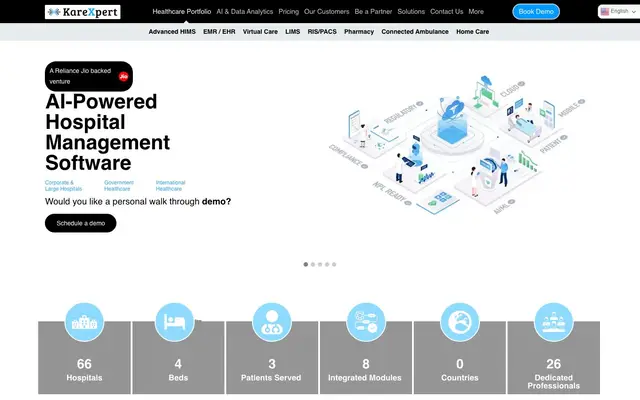Image resolution: width=640 pixels, height=400 pixels.
Task: Click the Patients Served doctor icon
Action: [272, 322]
